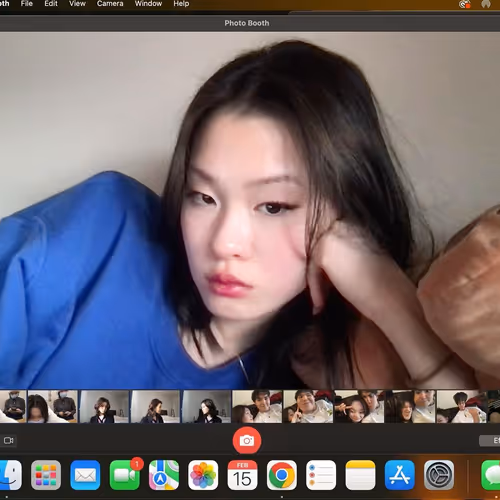Open the File menu
Viewport: 500px width, 500px height.
click(x=27, y=4)
